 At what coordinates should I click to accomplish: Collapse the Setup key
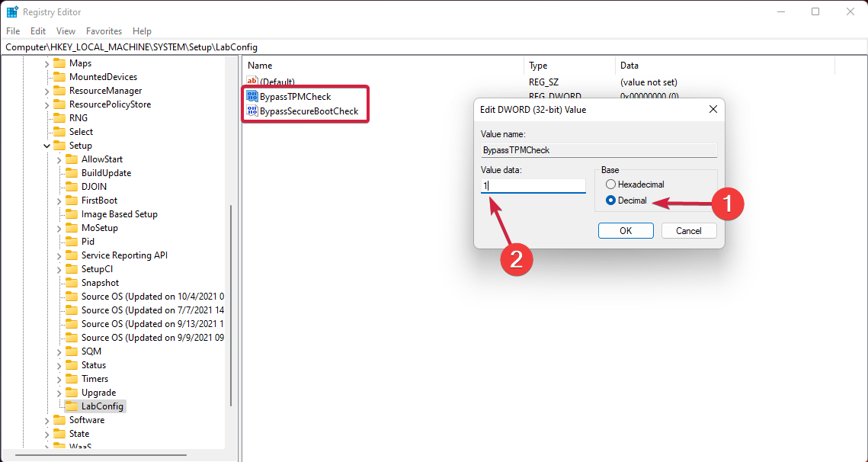point(47,146)
